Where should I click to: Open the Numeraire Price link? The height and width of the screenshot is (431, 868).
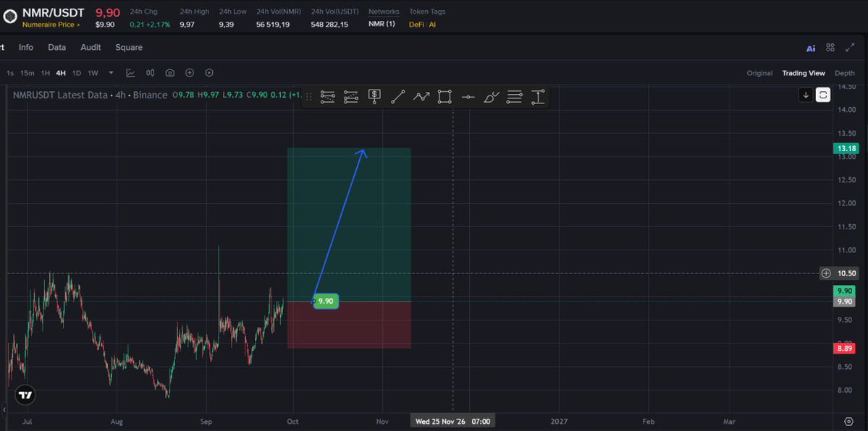[51, 25]
